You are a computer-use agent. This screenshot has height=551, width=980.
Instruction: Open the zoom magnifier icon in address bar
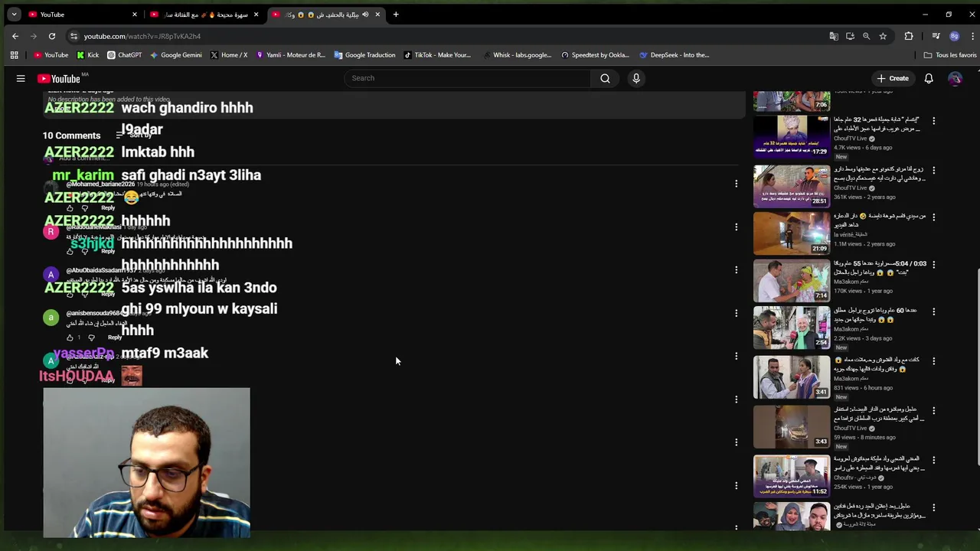[x=866, y=36]
